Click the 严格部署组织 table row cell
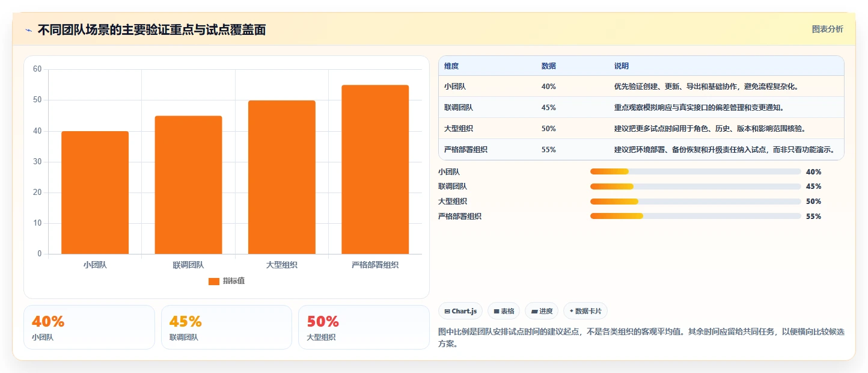The height and width of the screenshot is (373, 868). click(466, 150)
